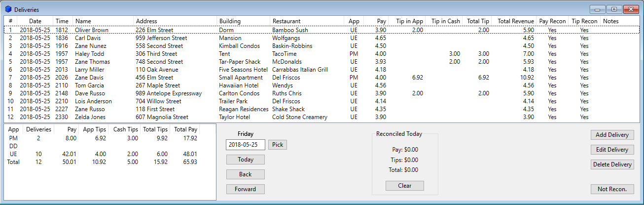Maximize the Deliveries window
Viewport: 644px width, 205px height.
pos(614,9)
